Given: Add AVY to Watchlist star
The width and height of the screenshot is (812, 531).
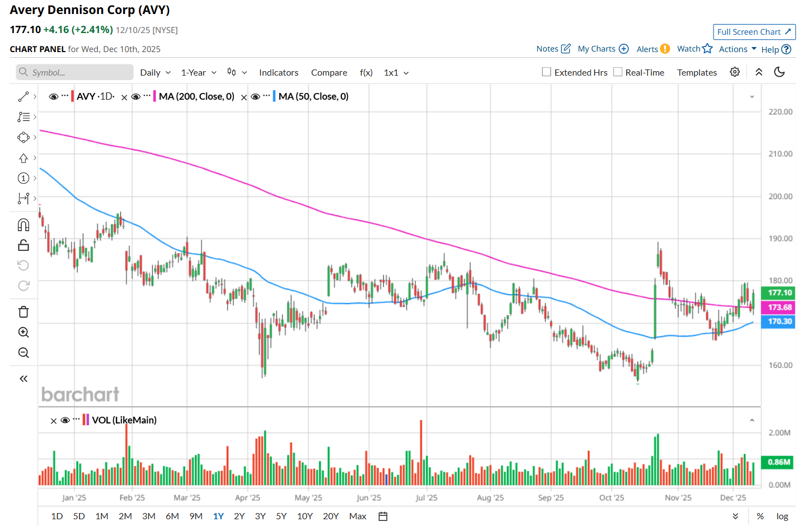Looking at the screenshot, I should [x=695, y=49].
